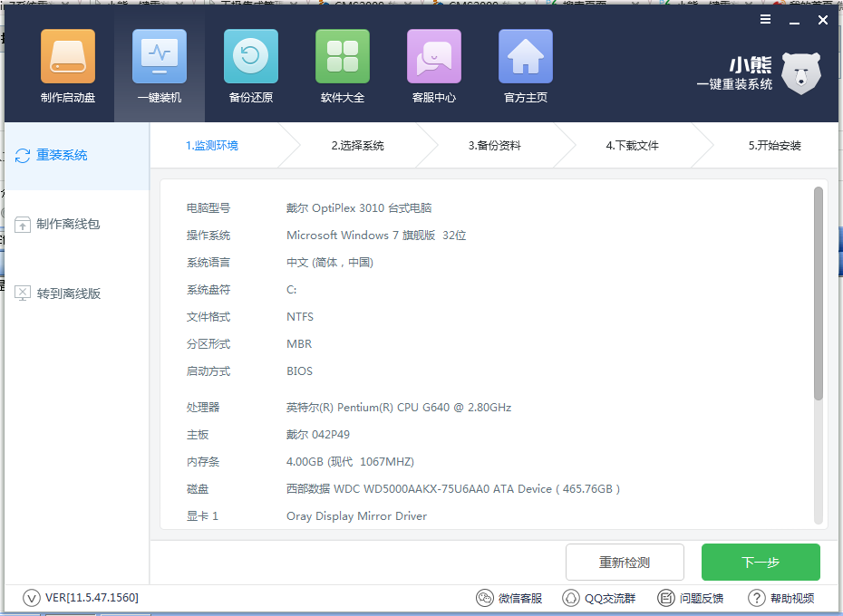Click the 4.00GB memory value
This screenshot has width=843, height=616.
350,462
